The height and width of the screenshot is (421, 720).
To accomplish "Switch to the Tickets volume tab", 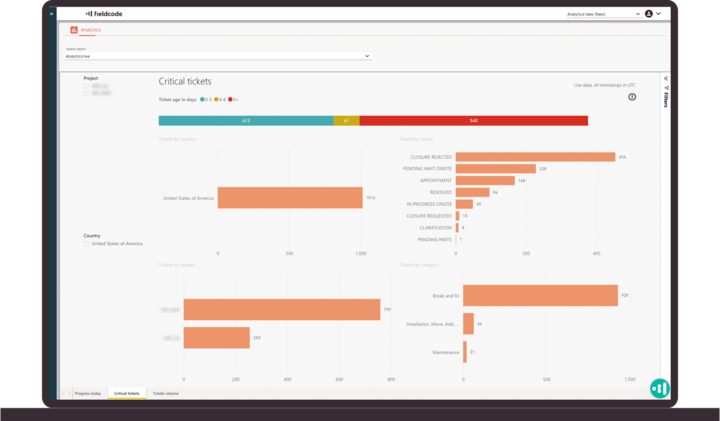I will click(x=165, y=394).
